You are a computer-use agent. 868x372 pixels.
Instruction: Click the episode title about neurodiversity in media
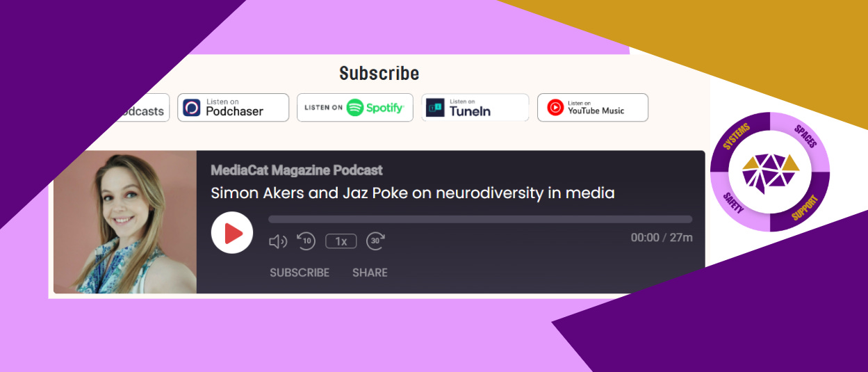click(413, 193)
